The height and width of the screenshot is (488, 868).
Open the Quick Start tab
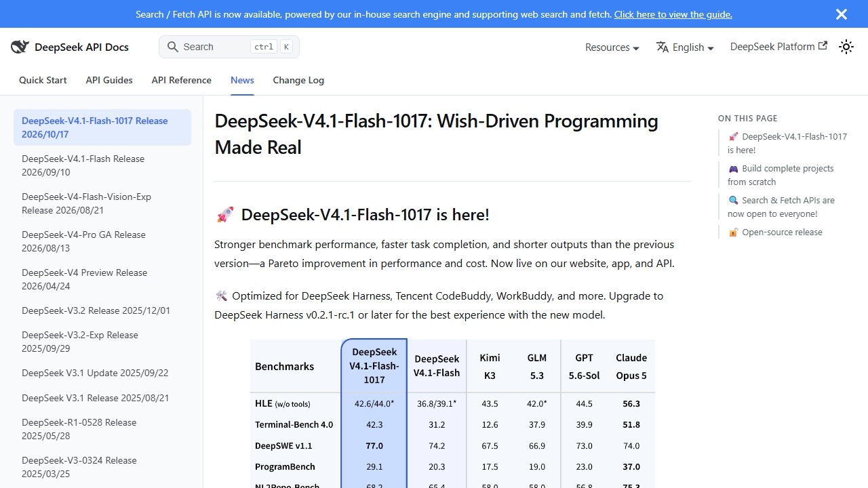(43, 80)
